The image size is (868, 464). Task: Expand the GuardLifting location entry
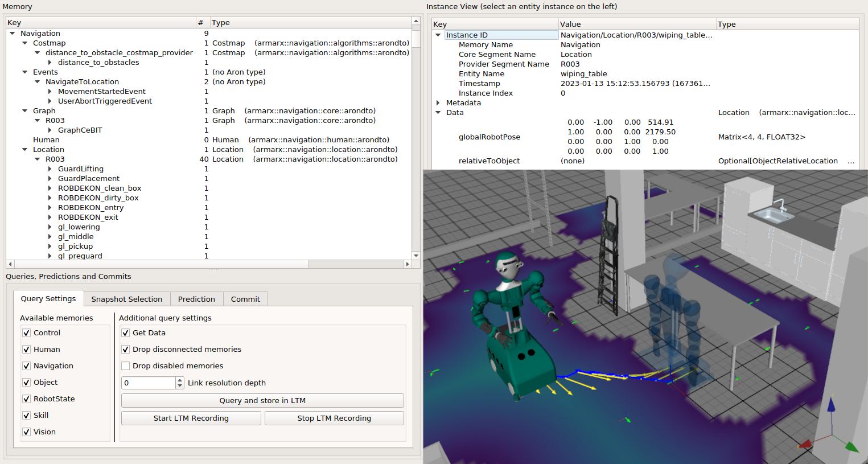coord(50,169)
